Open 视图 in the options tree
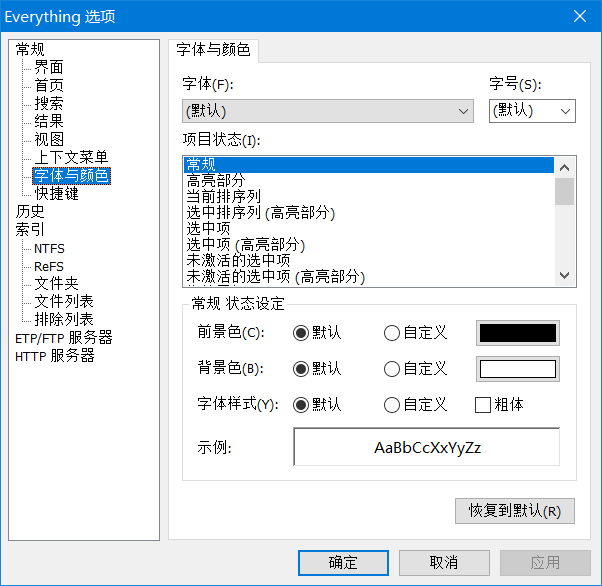This screenshot has height=586, width=602. 49,139
